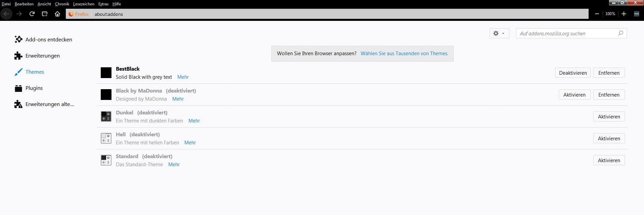Open the Hilfe menu
The width and height of the screenshot is (644, 215).
pyautogui.click(x=117, y=4)
